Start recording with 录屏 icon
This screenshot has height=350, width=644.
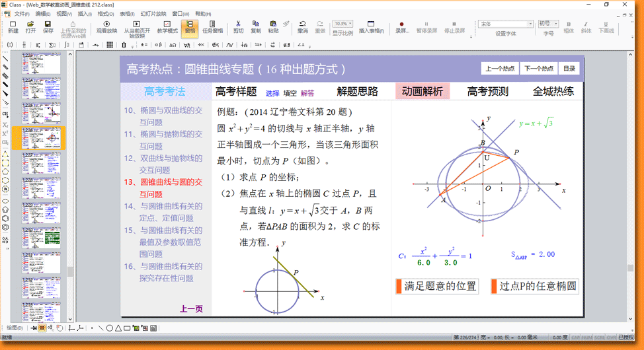tap(402, 26)
